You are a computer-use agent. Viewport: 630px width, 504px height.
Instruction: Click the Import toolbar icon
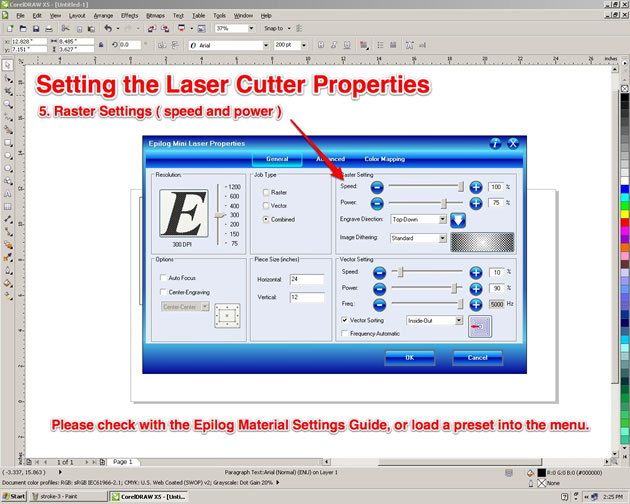pos(151,29)
